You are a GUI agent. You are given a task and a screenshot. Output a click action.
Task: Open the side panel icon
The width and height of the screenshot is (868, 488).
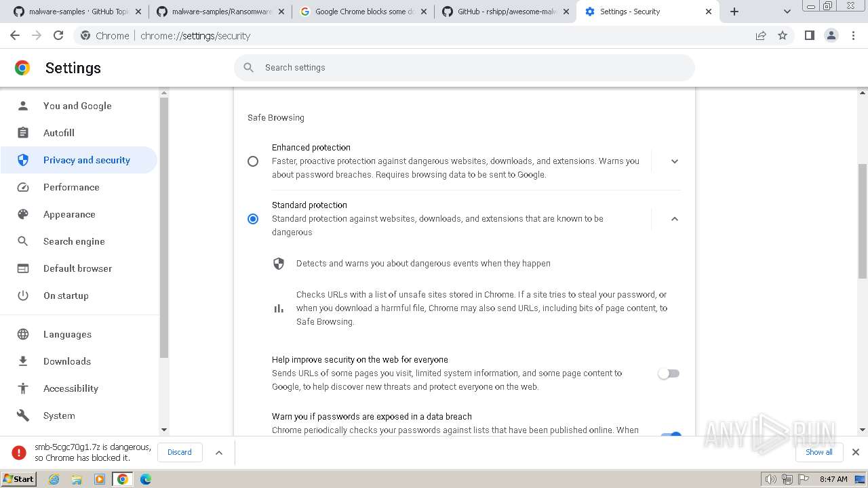(x=809, y=36)
